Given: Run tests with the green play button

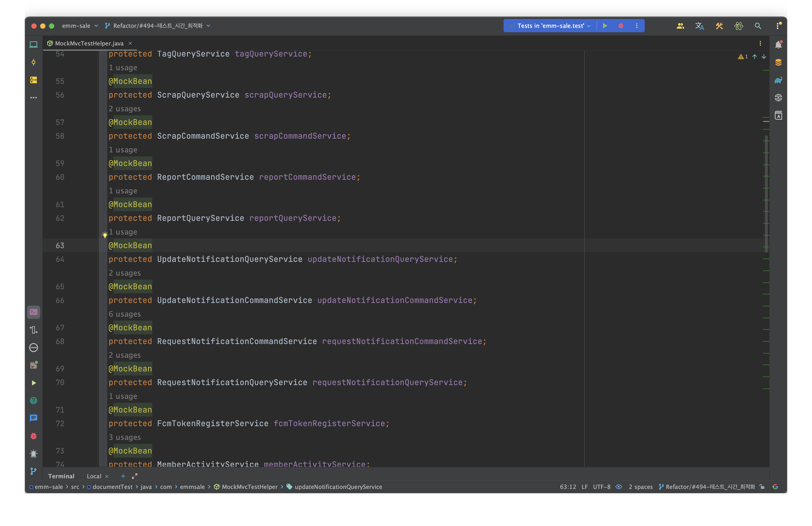Looking at the screenshot, I should tap(605, 26).
